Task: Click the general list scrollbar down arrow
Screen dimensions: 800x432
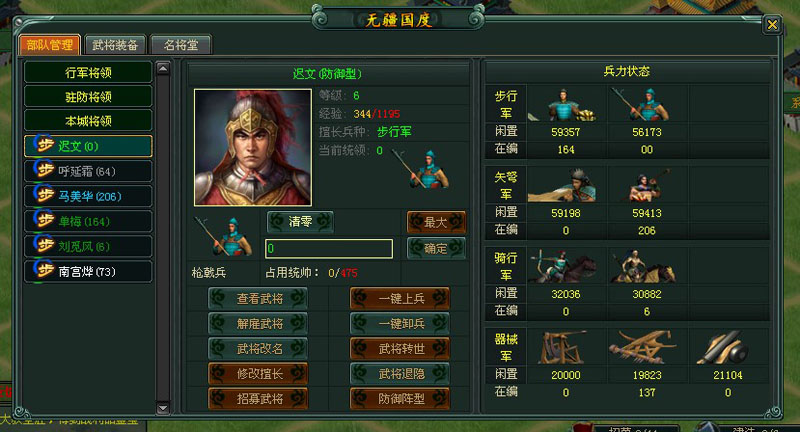Action: [x=163, y=408]
